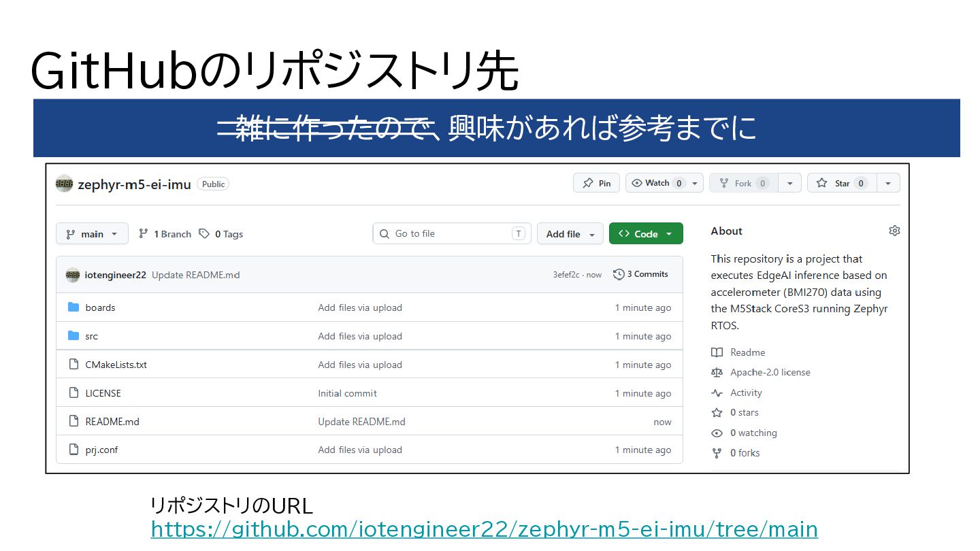Click the iotengineer22 avatar in commit row

click(x=73, y=275)
